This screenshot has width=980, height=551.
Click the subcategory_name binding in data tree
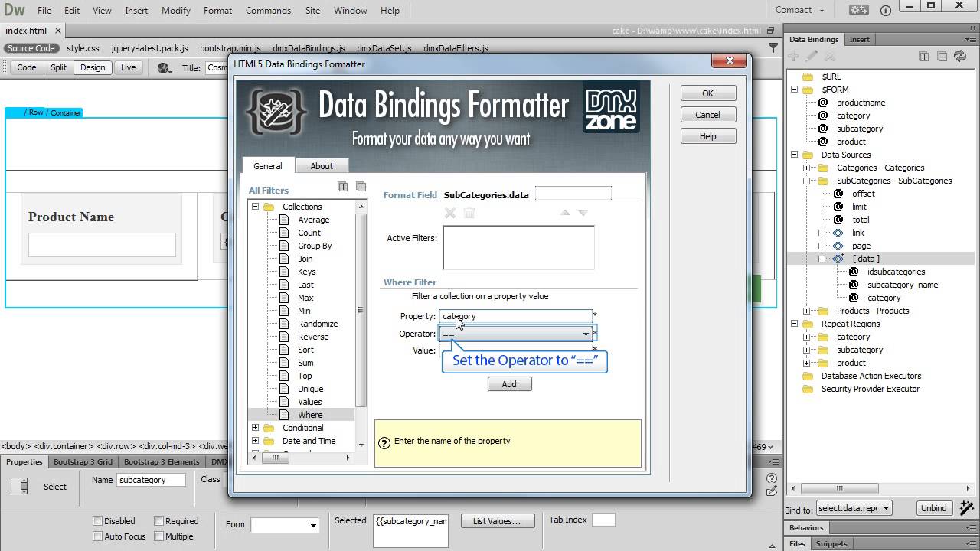903,285
